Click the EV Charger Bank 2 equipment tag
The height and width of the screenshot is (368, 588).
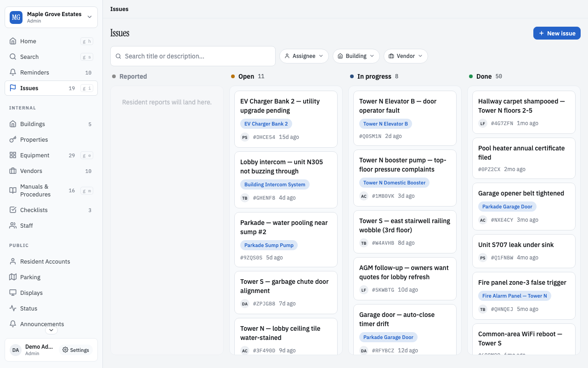click(x=266, y=124)
